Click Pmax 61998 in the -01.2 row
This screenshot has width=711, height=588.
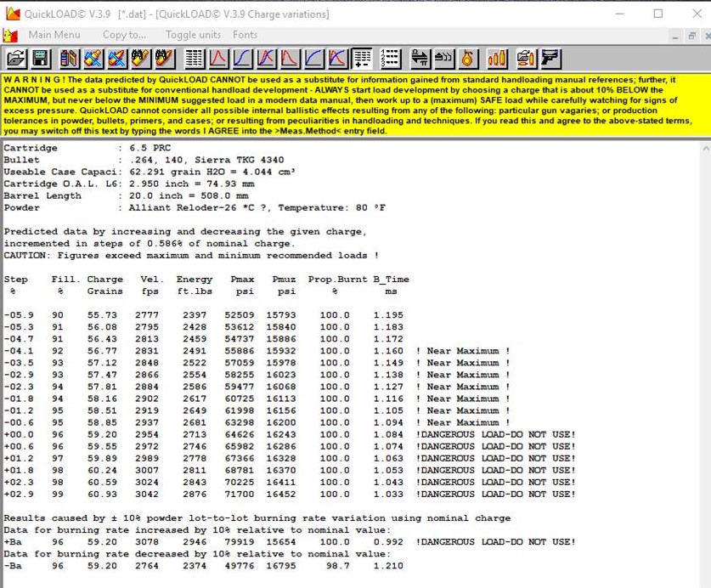coord(240,410)
